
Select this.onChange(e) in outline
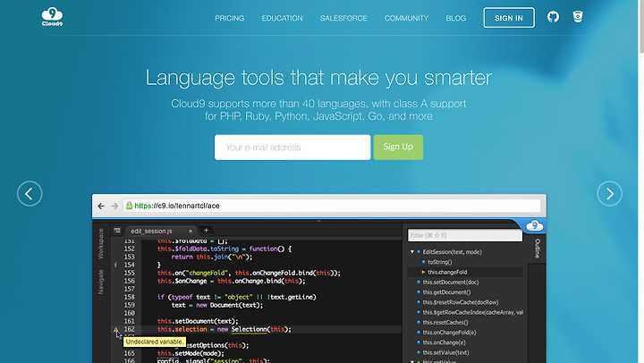pos(444,342)
